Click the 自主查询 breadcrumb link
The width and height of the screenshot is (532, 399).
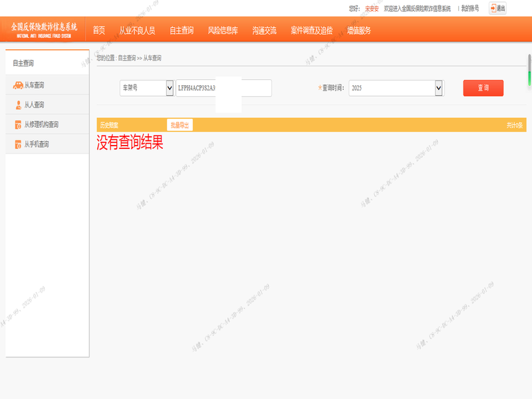point(126,59)
